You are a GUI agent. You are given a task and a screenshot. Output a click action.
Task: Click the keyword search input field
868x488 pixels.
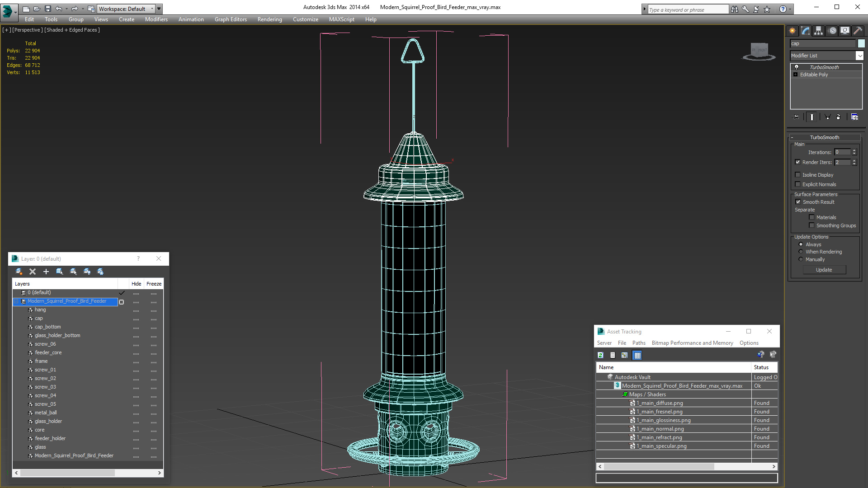click(687, 9)
